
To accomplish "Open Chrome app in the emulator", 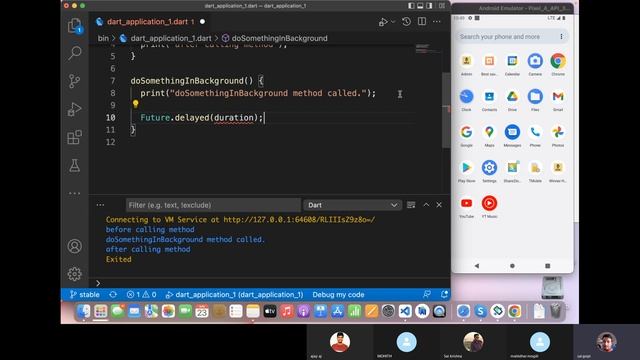I will click(x=558, y=61).
